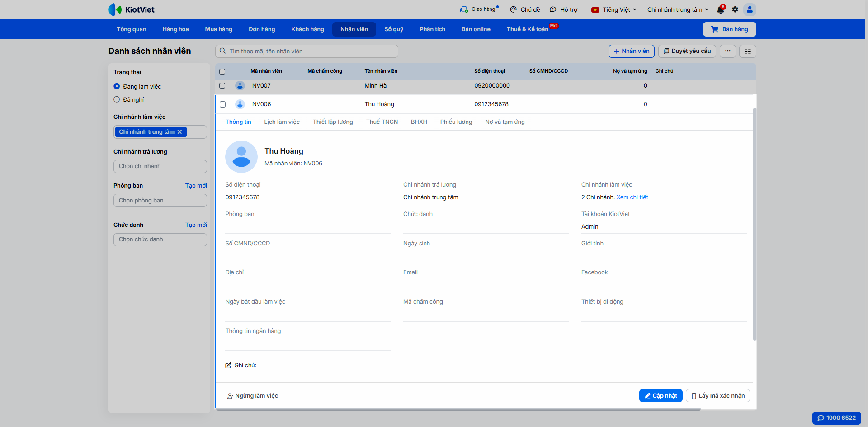Image resolution: width=868 pixels, height=427 pixels.
Task: Switch to the Nợ và tạm ứng tab
Action: click(505, 122)
